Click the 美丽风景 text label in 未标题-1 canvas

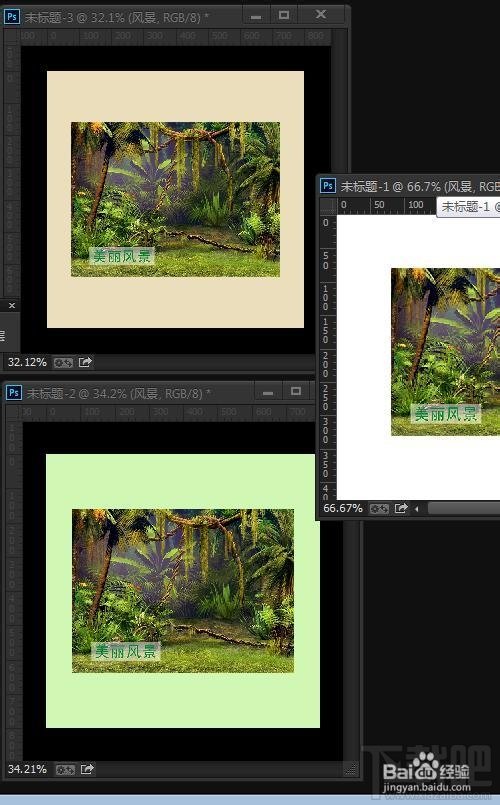coord(446,413)
